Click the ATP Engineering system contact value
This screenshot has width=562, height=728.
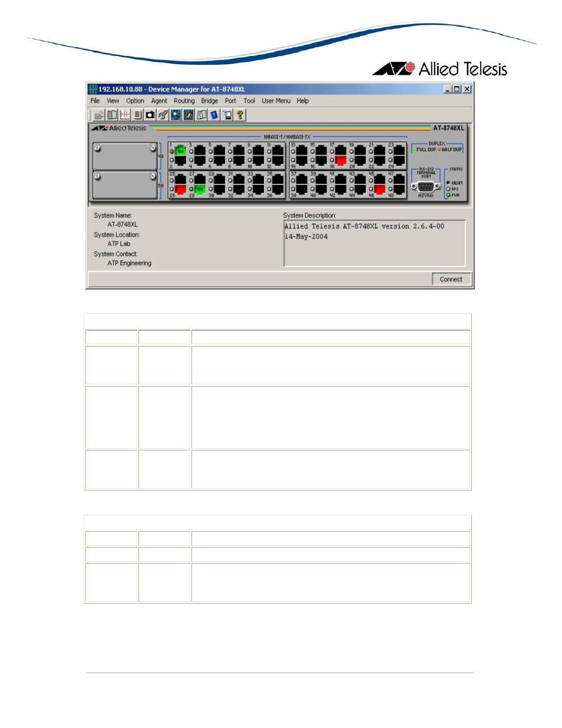(x=130, y=263)
